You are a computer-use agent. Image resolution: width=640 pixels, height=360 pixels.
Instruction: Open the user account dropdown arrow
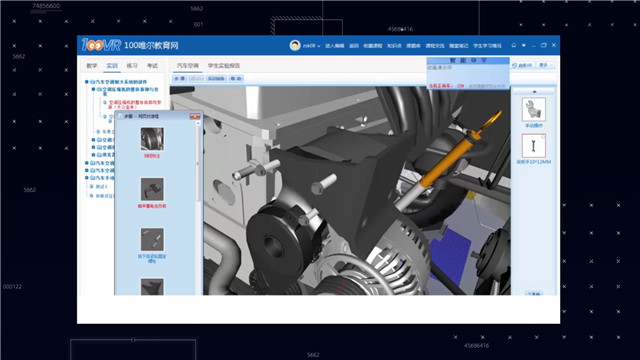coord(319,46)
